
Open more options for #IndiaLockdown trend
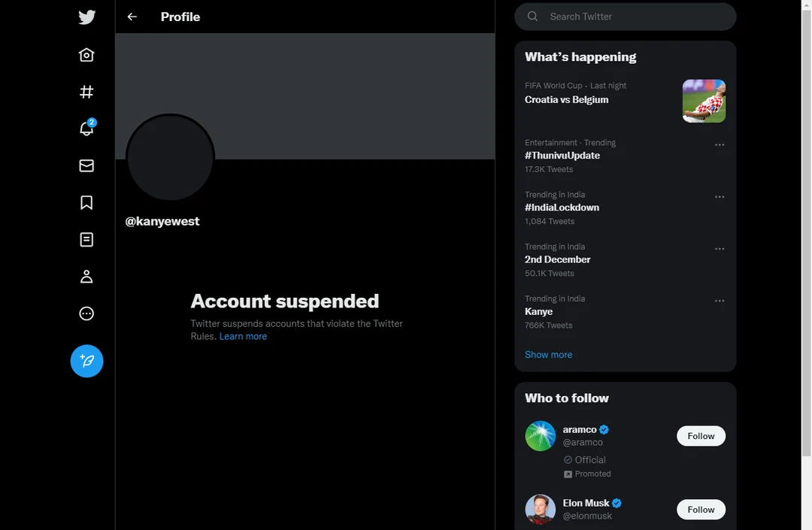pyautogui.click(x=720, y=196)
